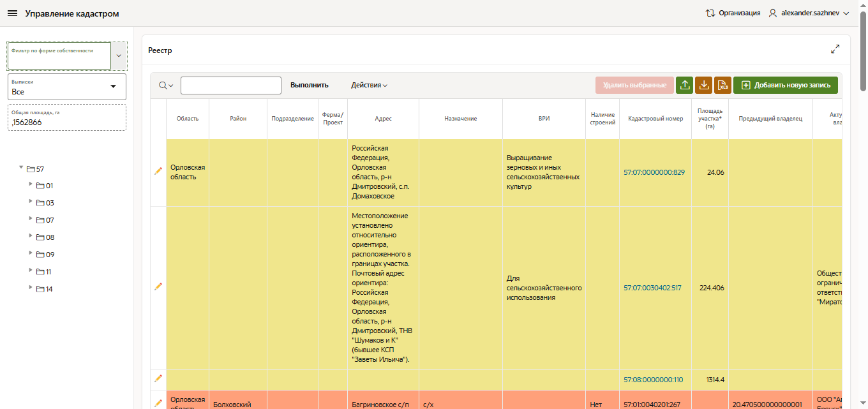Open the Выписки dropdown list

114,87
